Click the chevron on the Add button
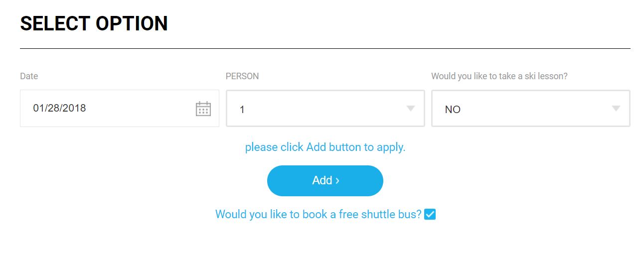This screenshot has height=267, width=644. 337,181
